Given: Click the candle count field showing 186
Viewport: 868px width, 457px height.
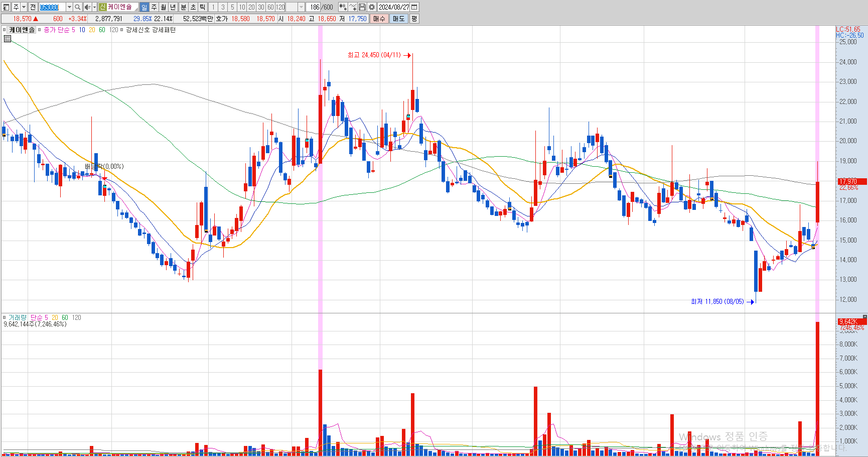Looking at the screenshot, I should click(314, 7).
